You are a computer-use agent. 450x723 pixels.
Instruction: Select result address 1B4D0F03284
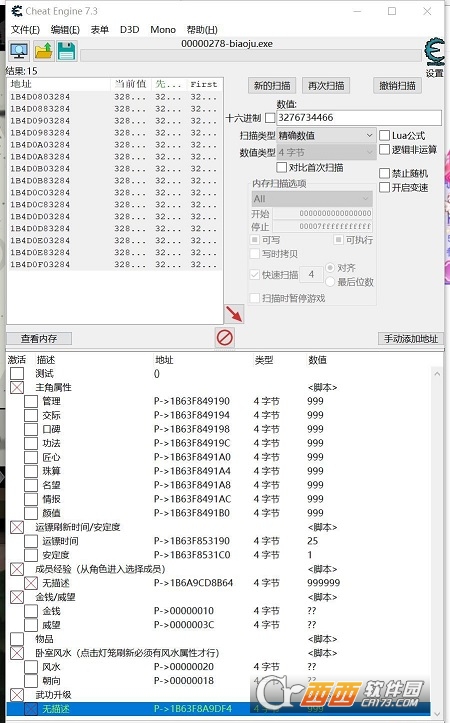click(40, 265)
